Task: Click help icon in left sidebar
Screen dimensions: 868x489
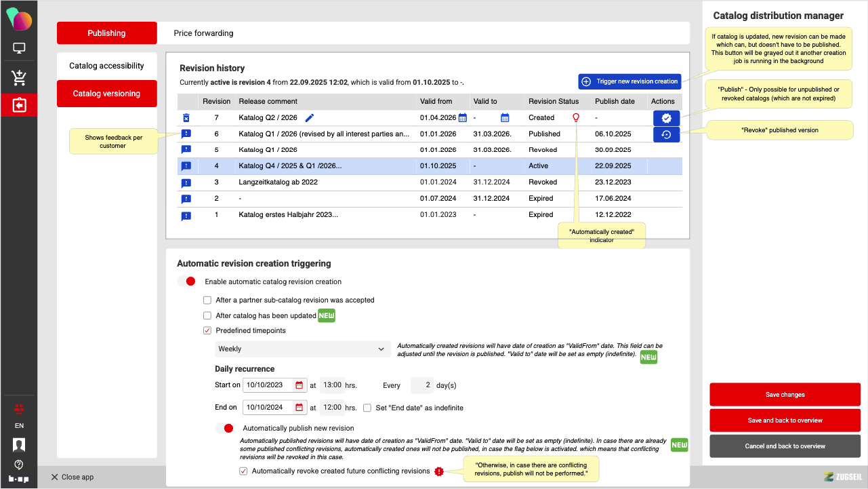Action: pos(19,465)
